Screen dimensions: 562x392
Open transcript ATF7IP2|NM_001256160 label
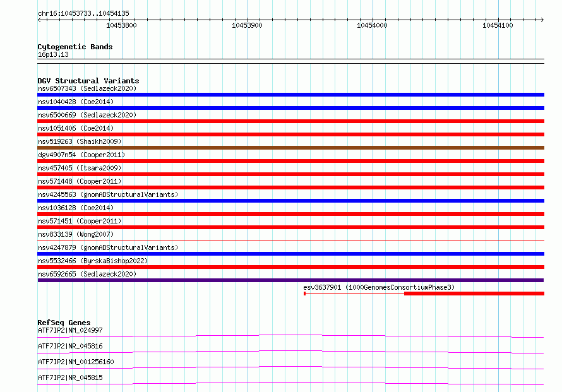coord(76,362)
